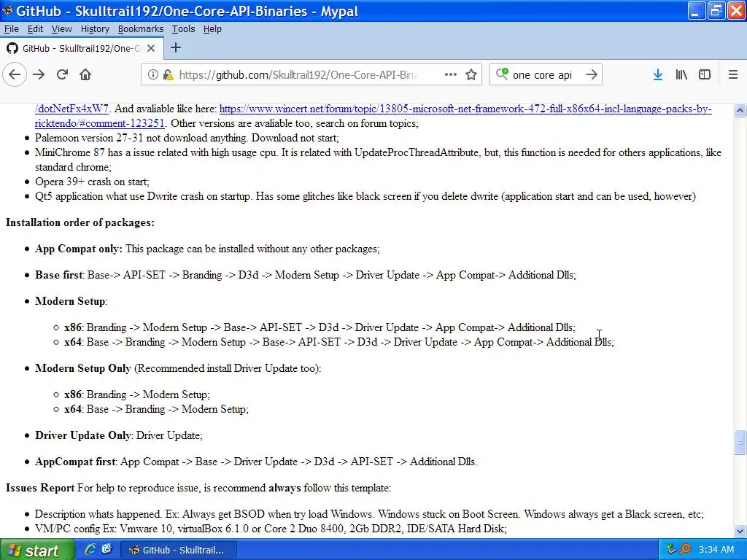Toggle the sidebar view
This screenshot has width=747, height=560.
point(705,75)
